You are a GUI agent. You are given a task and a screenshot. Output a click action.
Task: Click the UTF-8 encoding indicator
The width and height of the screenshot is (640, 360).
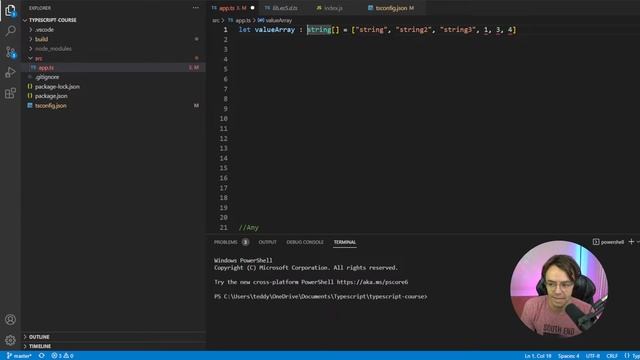593,356
